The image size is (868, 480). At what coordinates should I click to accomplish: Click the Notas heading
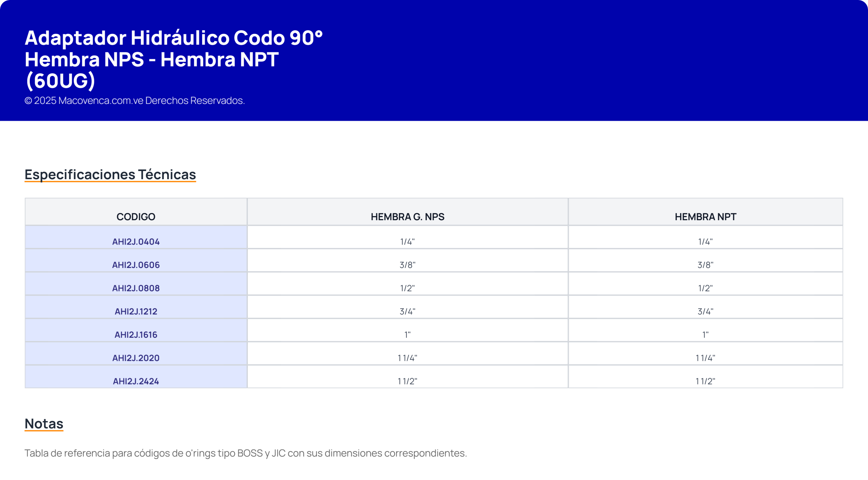pos(44,424)
